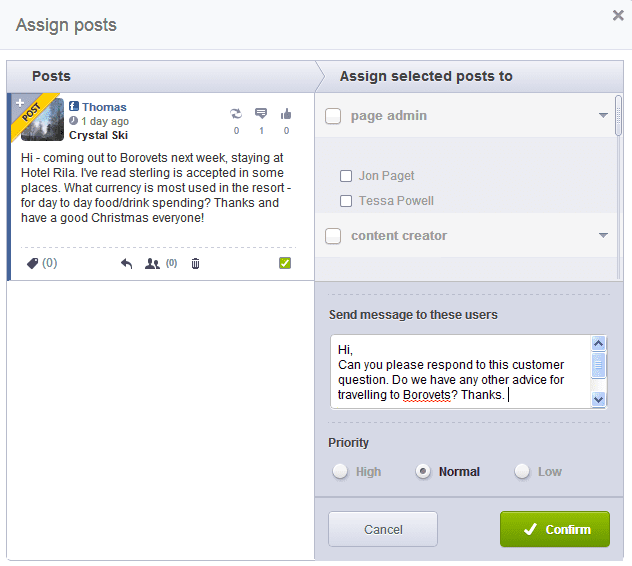Click the comments count icon
632x566 pixels.
coord(261,114)
